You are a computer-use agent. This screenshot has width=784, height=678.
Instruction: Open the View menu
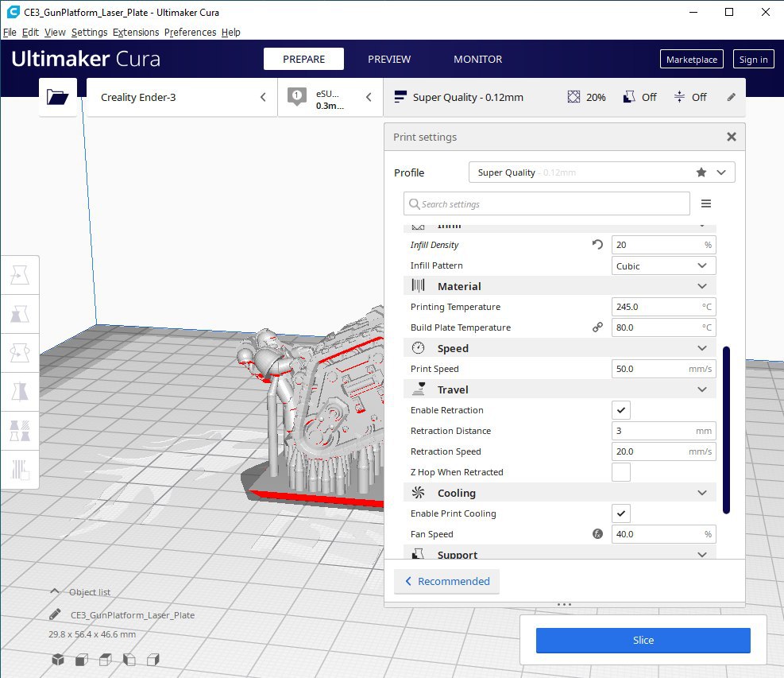[55, 32]
